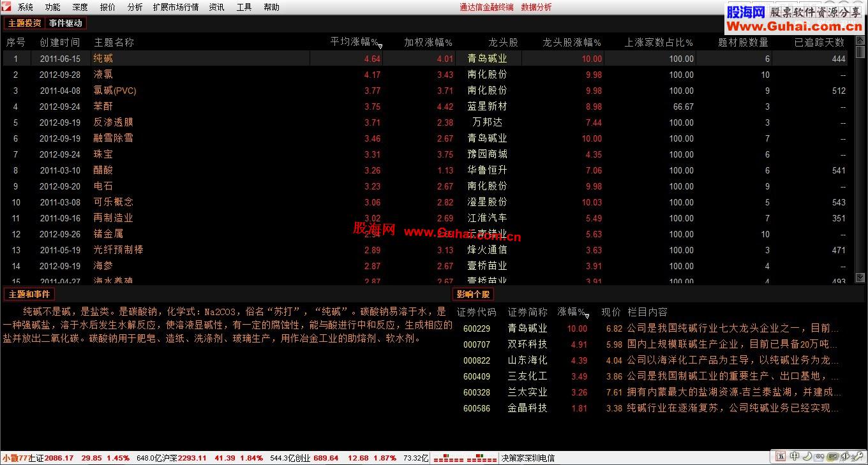The height and width of the screenshot is (465, 868).
Task: Switch to 主题投资 tab
Action: coord(24,23)
